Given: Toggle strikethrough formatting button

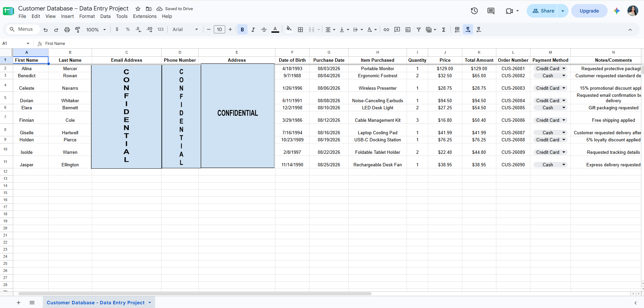Looking at the screenshot, I should click(264, 30).
